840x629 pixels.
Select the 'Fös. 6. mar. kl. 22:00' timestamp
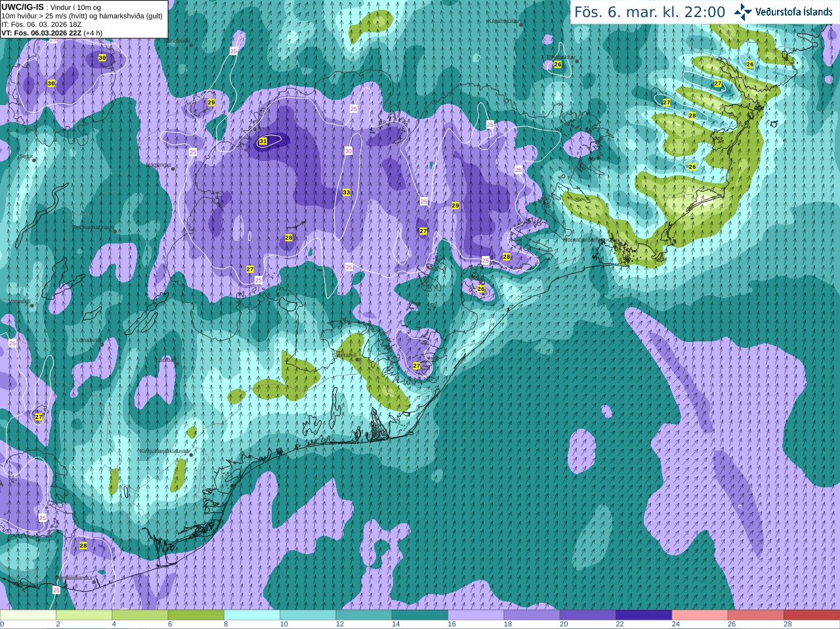(650, 12)
